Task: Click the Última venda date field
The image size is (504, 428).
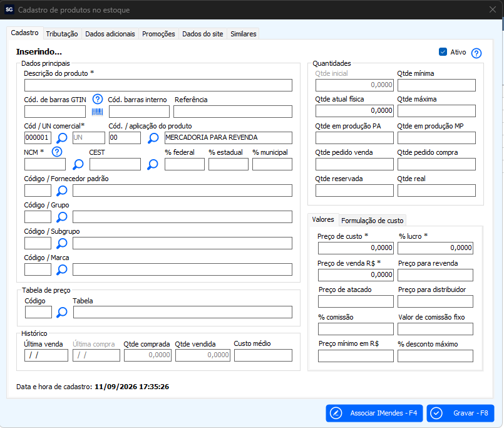Action: [46, 355]
